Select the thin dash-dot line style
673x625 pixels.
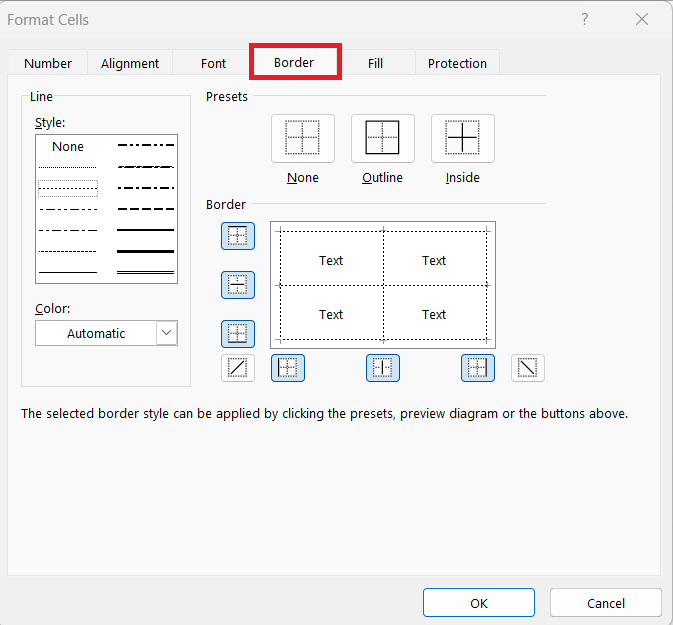point(68,231)
